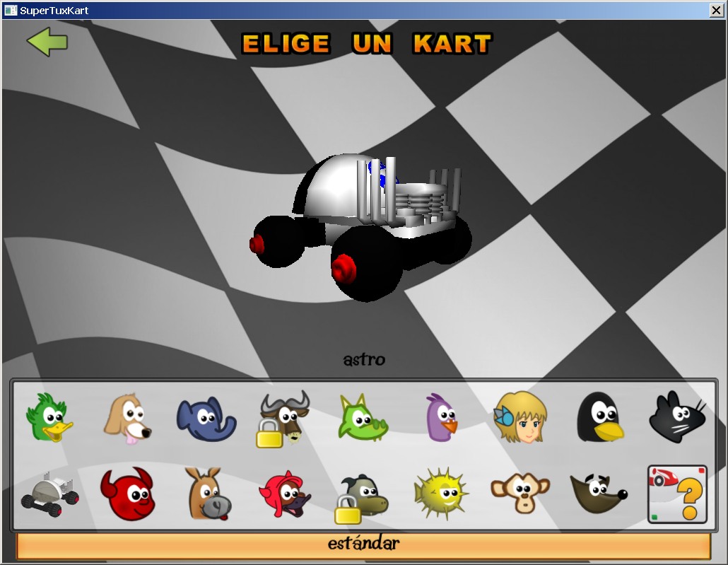Screen dimensions: 728x565
Task: Click the 3D astro kart preview
Action: (x=361, y=228)
